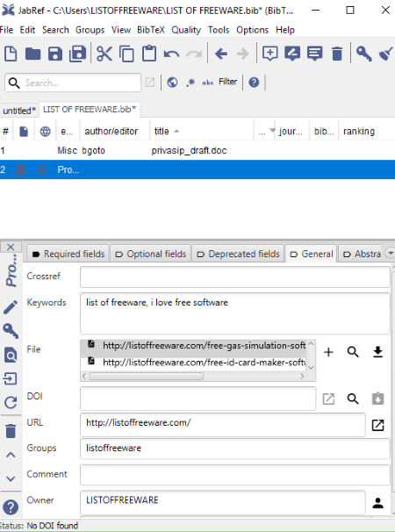
Task: Open the URL with the external link icon
Action: tap(377, 425)
